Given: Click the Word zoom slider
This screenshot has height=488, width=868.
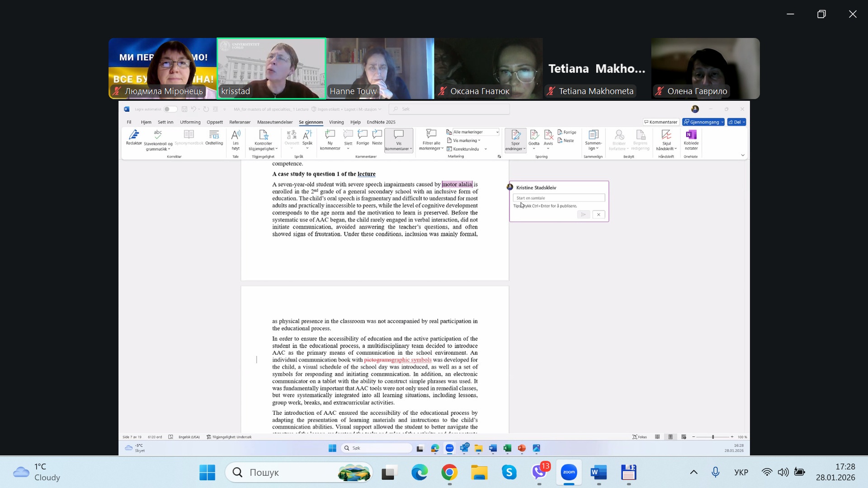Looking at the screenshot, I should [713, 437].
